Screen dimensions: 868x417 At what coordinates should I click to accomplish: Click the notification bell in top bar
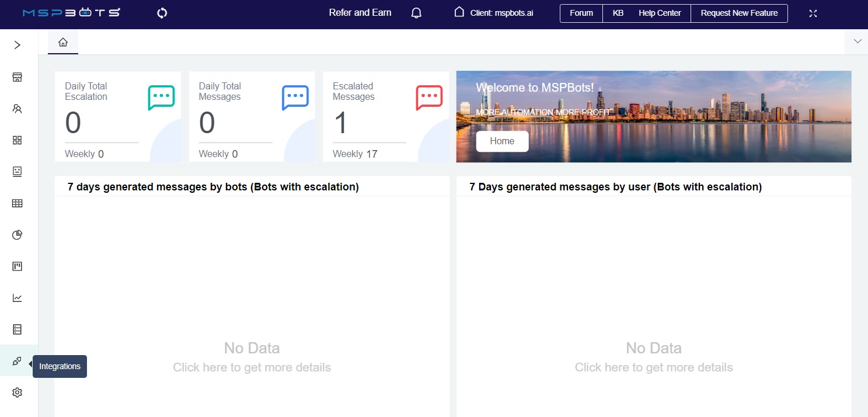click(x=416, y=12)
